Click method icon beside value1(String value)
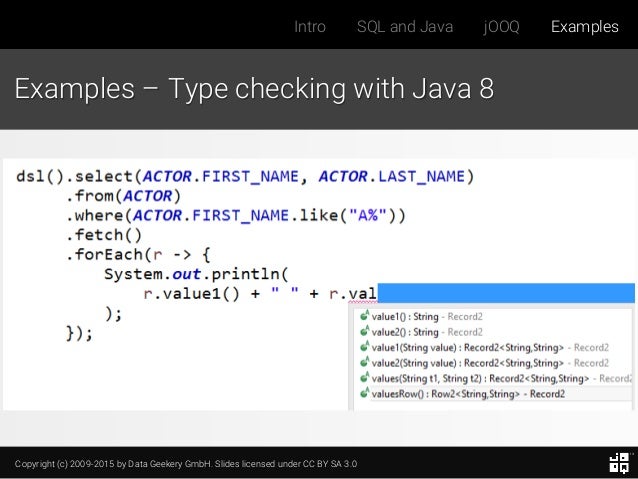This screenshot has height=479, width=638. (x=365, y=346)
